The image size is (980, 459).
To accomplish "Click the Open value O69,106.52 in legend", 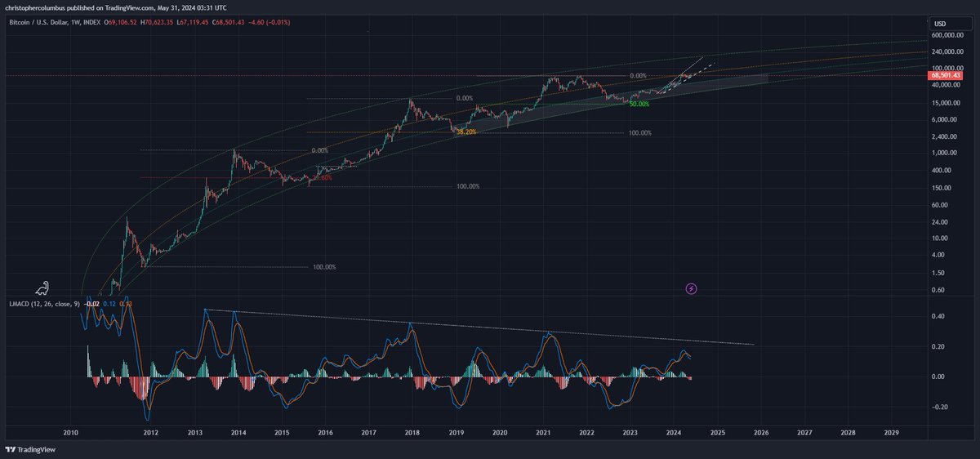I will click(x=120, y=22).
